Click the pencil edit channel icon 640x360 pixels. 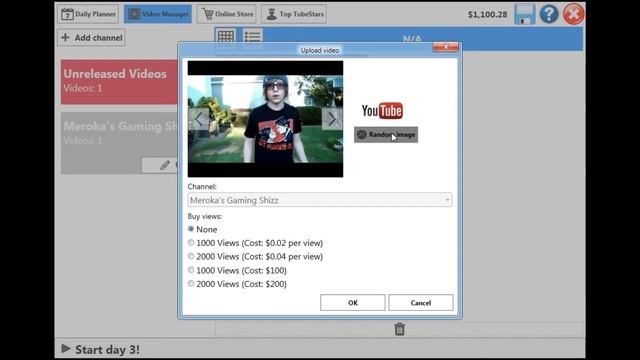[164, 165]
